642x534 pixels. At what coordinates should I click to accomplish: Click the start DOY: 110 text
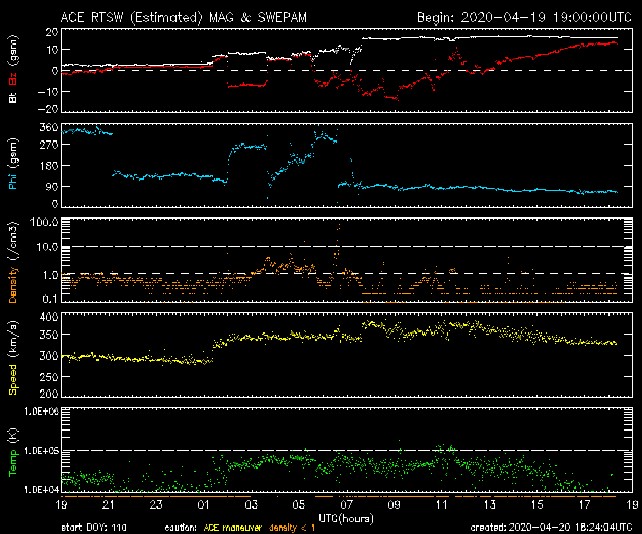click(x=94, y=526)
